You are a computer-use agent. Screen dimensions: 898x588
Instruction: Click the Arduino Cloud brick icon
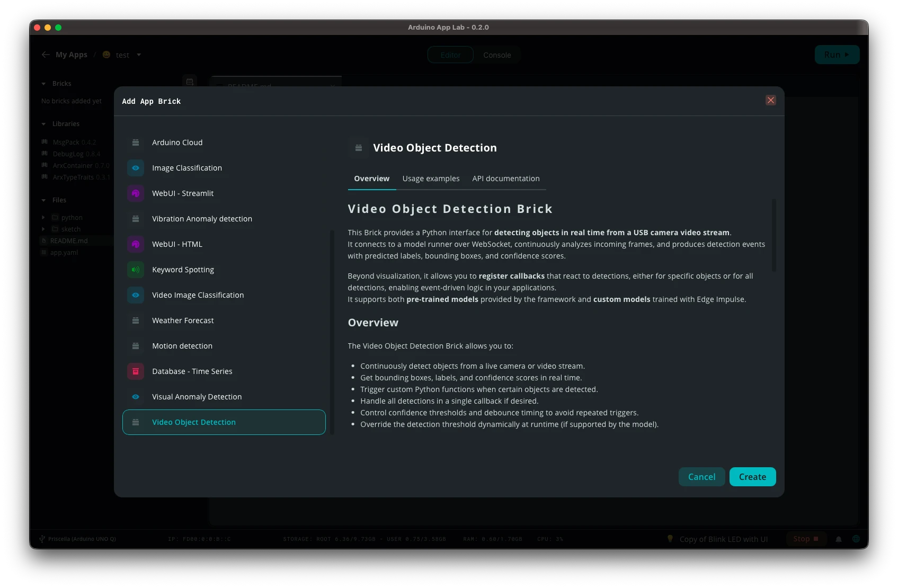click(x=136, y=142)
